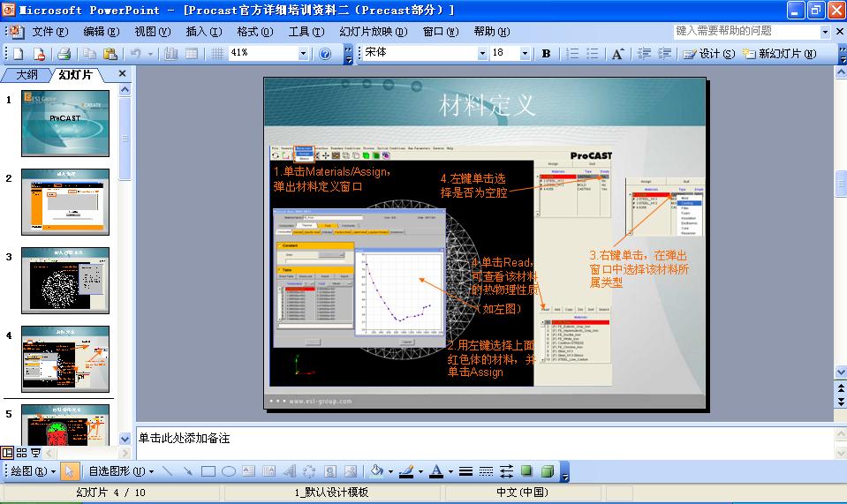
Task: Open the 自选图形 AutoShapes dropdown
Action: (x=121, y=471)
